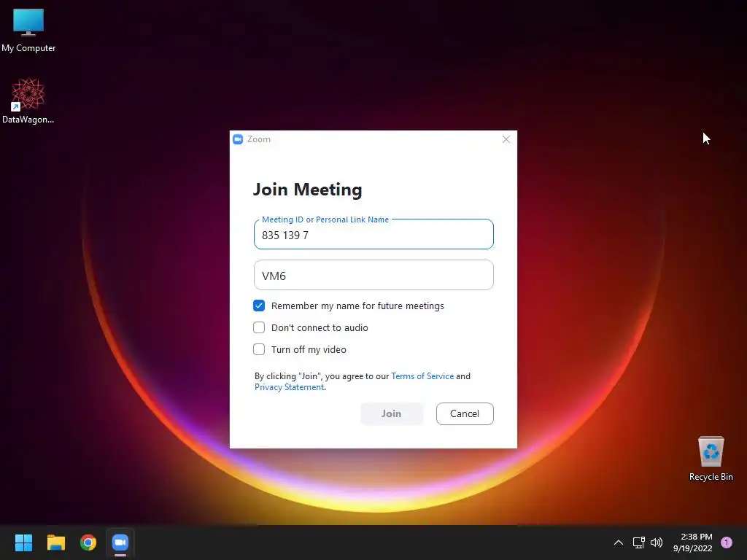The height and width of the screenshot is (560, 747).
Task: Click the name field containing VM6
Action: coord(373,275)
